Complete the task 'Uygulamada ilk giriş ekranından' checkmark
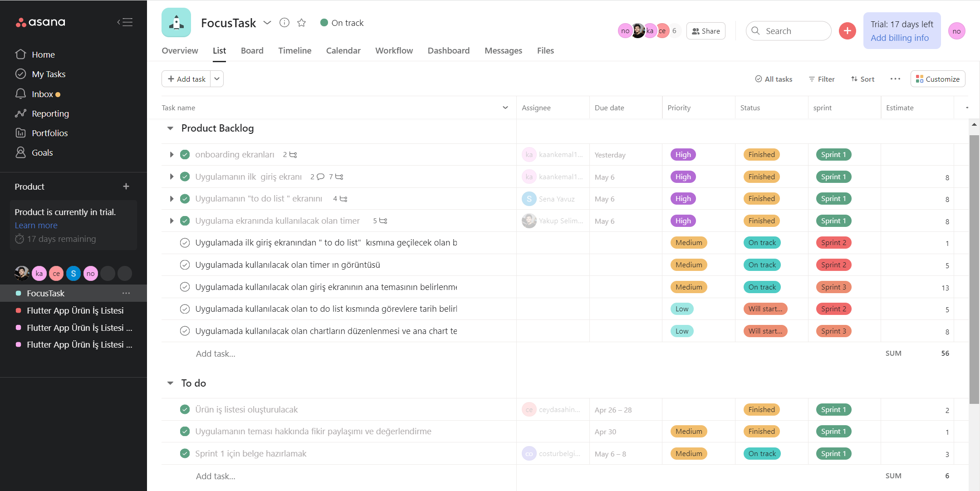This screenshot has width=980, height=491. pyautogui.click(x=185, y=242)
